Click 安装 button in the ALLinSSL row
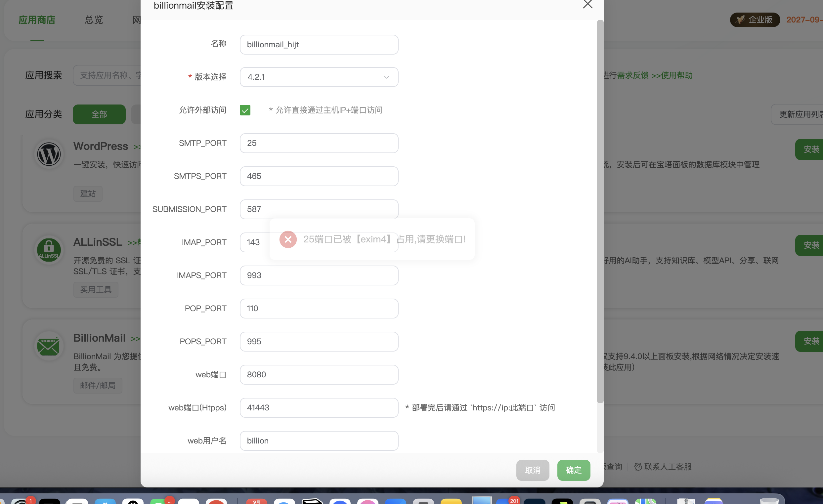The image size is (823, 504). (x=809, y=245)
